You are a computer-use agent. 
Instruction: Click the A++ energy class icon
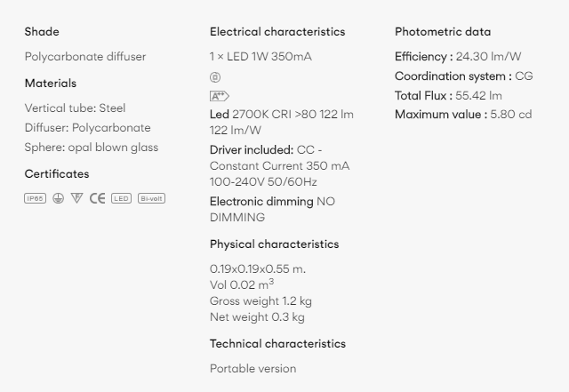point(220,96)
